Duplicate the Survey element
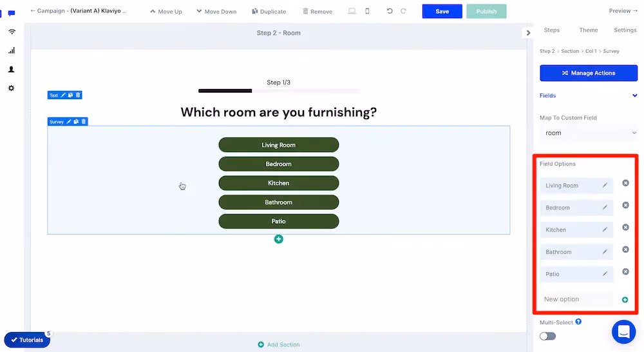This screenshot has width=644, height=352. [x=76, y=121]
